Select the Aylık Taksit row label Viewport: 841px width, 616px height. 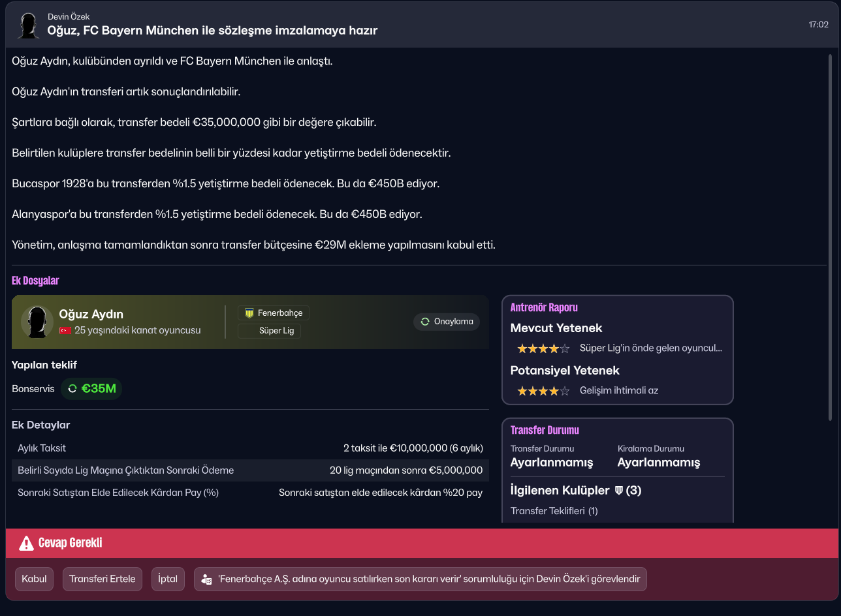pos(42,448)
